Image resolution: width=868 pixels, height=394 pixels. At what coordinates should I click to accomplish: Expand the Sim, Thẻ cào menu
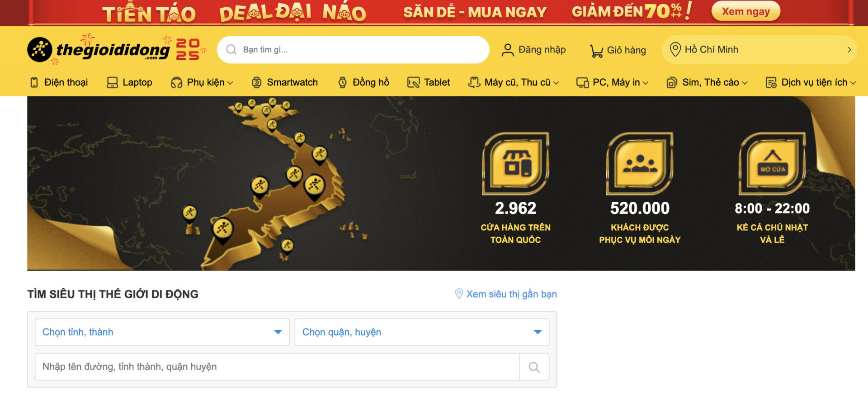click(707, 82)
